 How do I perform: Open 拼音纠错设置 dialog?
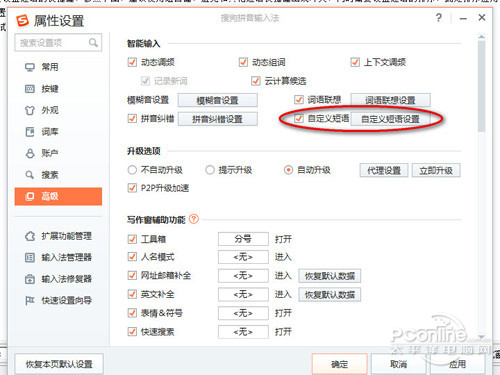pyautogui.click(x=218, y=119)
